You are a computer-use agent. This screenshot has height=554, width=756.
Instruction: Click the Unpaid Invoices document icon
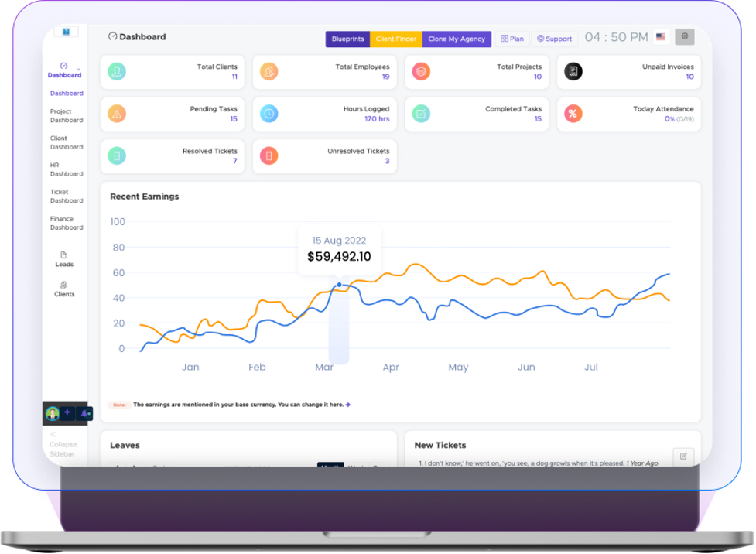573,71
